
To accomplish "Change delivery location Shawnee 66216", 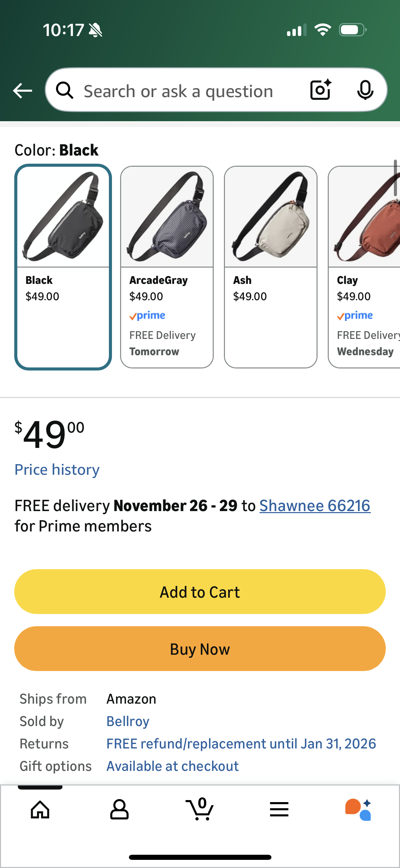I will point(315,506).
